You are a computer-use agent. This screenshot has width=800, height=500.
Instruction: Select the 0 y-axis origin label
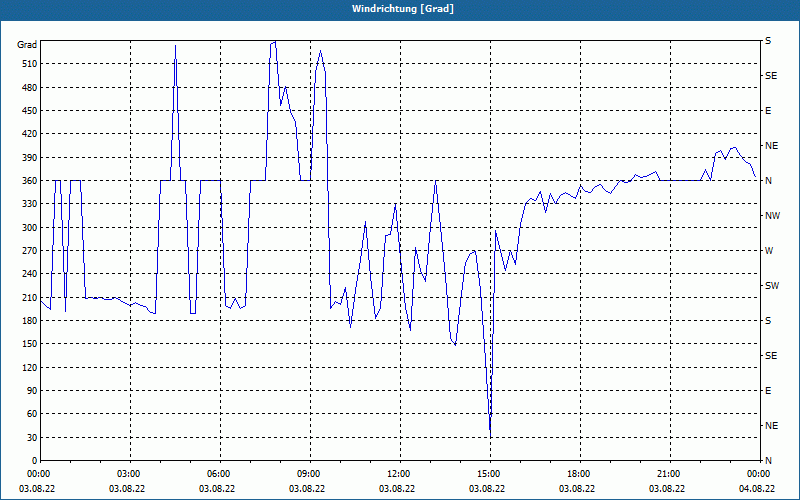34,461
